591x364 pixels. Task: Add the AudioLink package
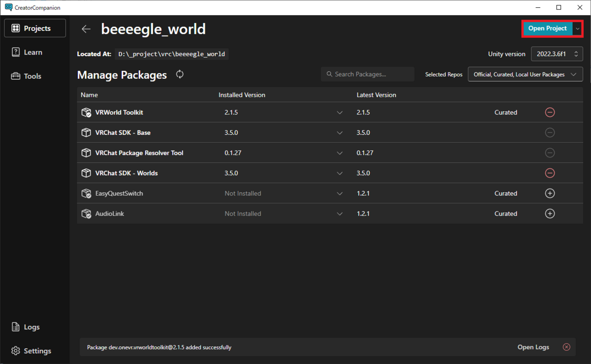[x=550, y=213]
